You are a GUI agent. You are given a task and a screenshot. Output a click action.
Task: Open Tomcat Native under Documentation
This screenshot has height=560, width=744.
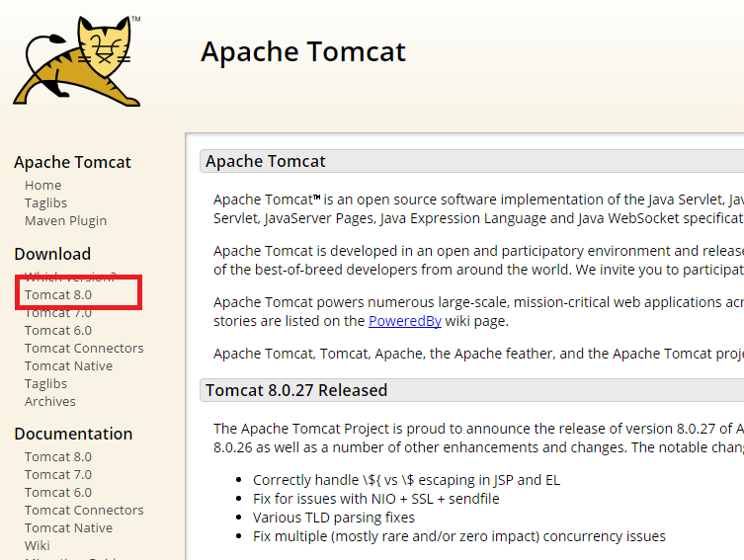pos(69,527)
